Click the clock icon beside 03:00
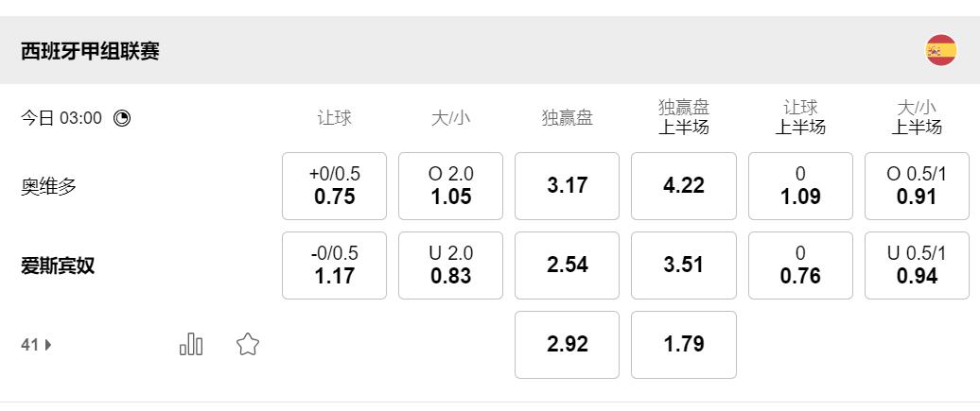The image size is (980, 411). point(122,118)
